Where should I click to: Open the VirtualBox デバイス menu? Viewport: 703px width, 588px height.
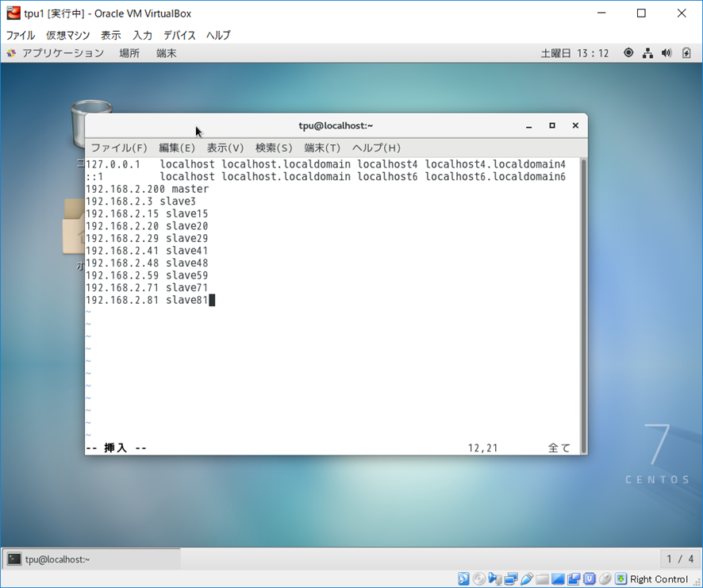[x=179, y=35]
